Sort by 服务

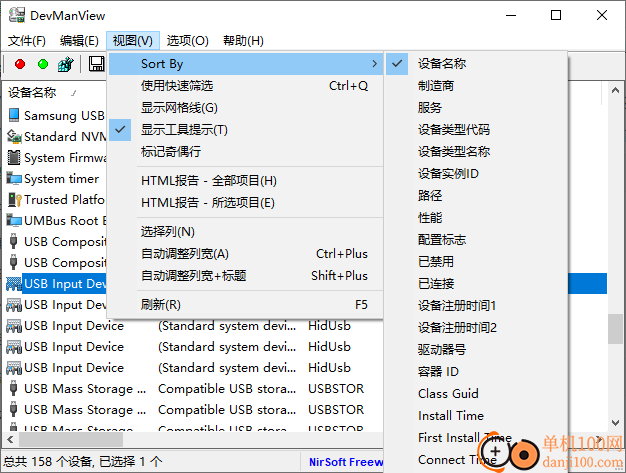coord(477,108)
